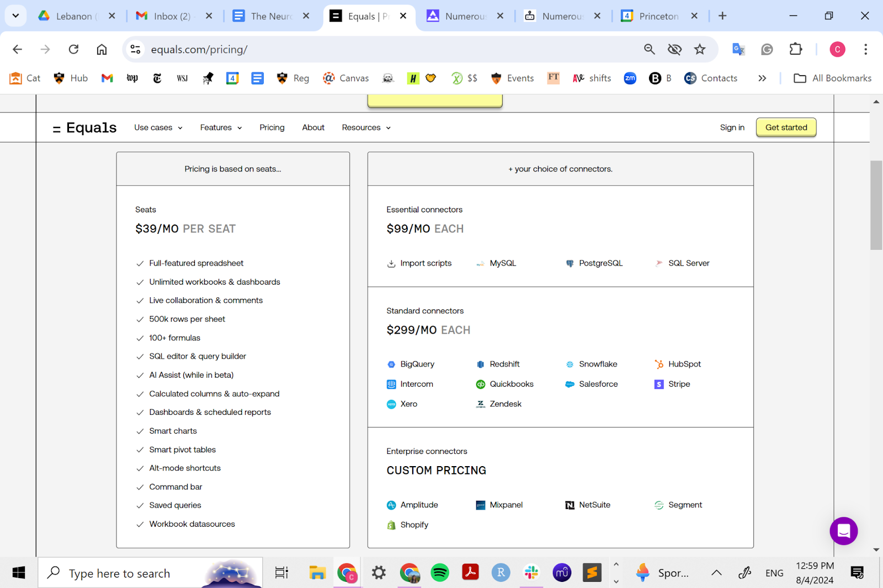Open the Chrome three-dot menu
The height and width of the screenshot is (588, 883).
click(865, 50)
